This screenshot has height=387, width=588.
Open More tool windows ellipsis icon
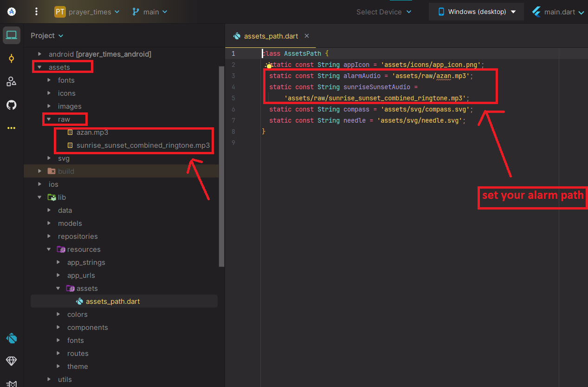(12, 128)
